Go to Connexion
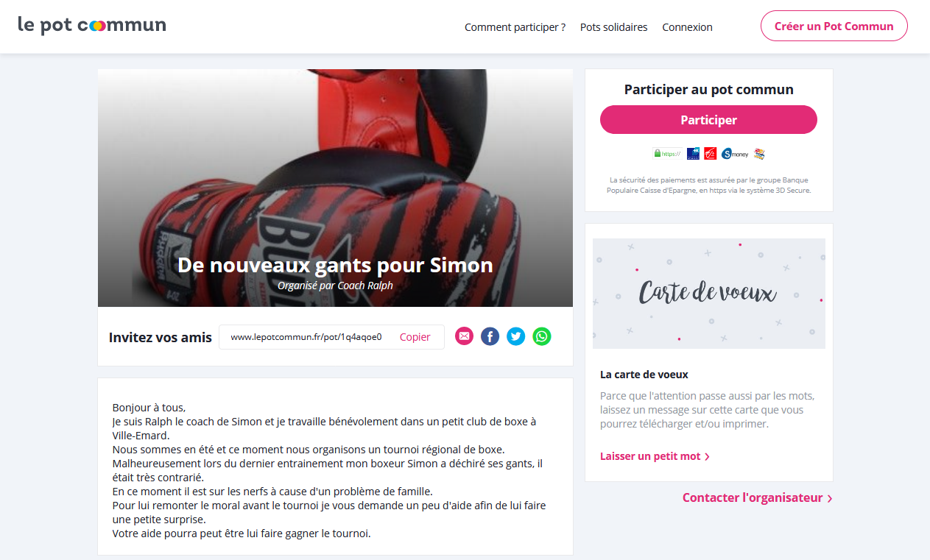Image resolution: width=930 pixels, height=560 pixels. (687, 27)
